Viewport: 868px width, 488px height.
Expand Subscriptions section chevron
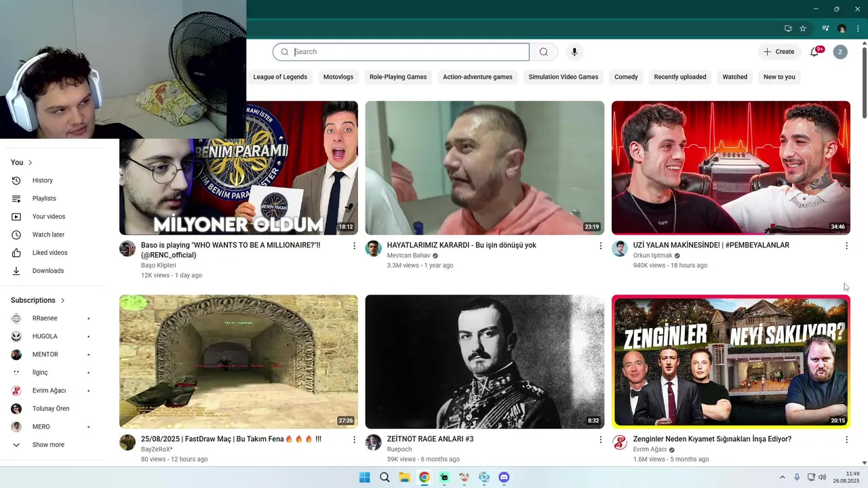point(62,300)
